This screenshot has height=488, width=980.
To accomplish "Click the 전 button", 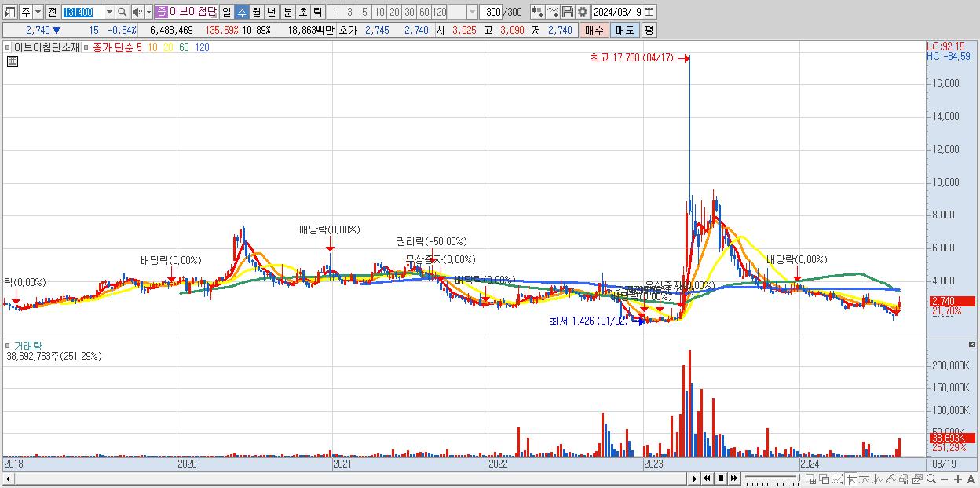I will click(x=52, y=12).
